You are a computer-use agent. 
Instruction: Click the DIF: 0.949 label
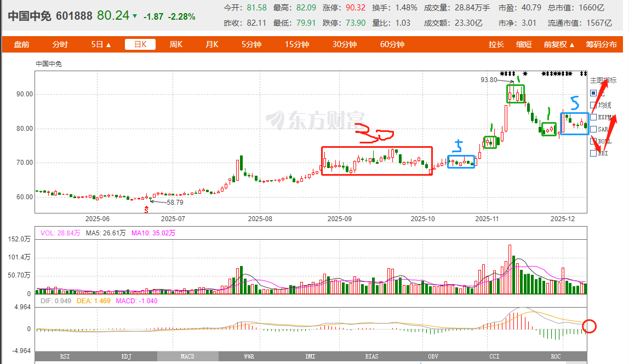(56, 301)
